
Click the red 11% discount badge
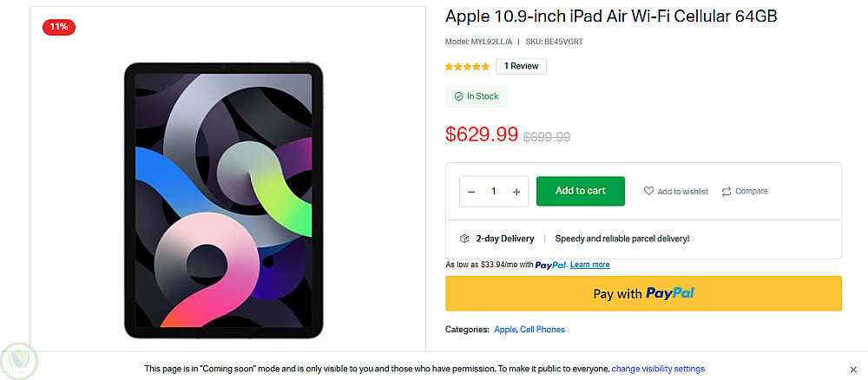[x=59, y=27]
